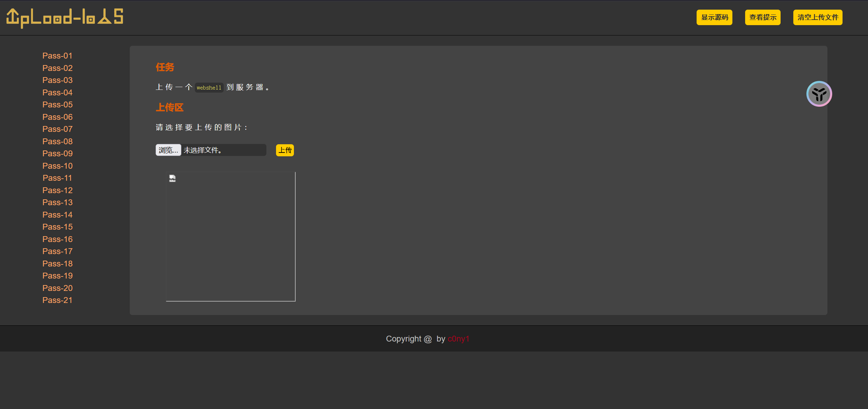Click the 未选择文件 file input field

click(224, 150)
